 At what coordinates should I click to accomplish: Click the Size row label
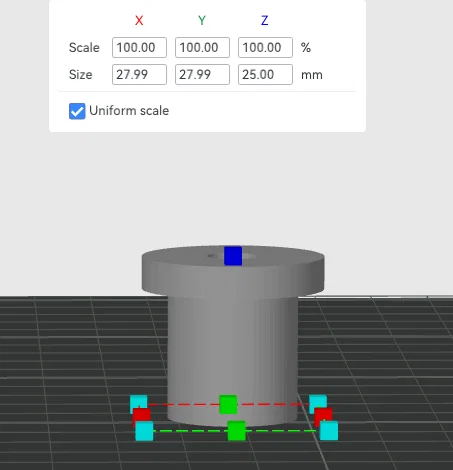[80, 75]
